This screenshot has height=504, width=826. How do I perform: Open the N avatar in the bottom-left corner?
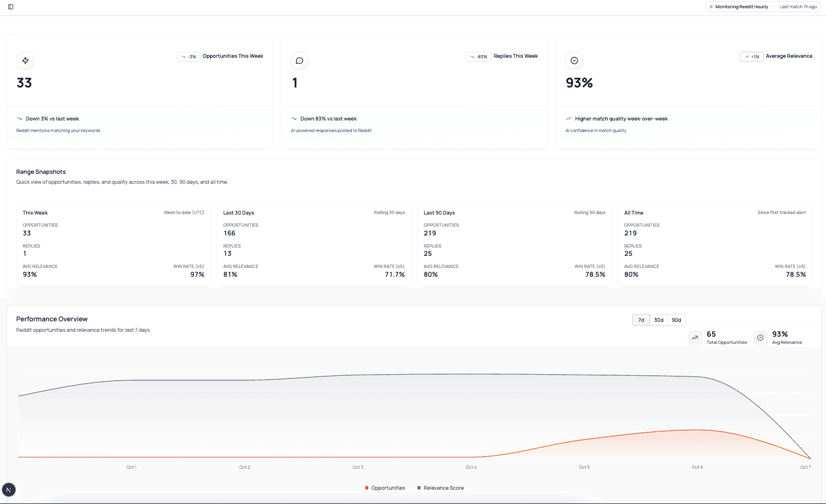[x=9, y=490]
